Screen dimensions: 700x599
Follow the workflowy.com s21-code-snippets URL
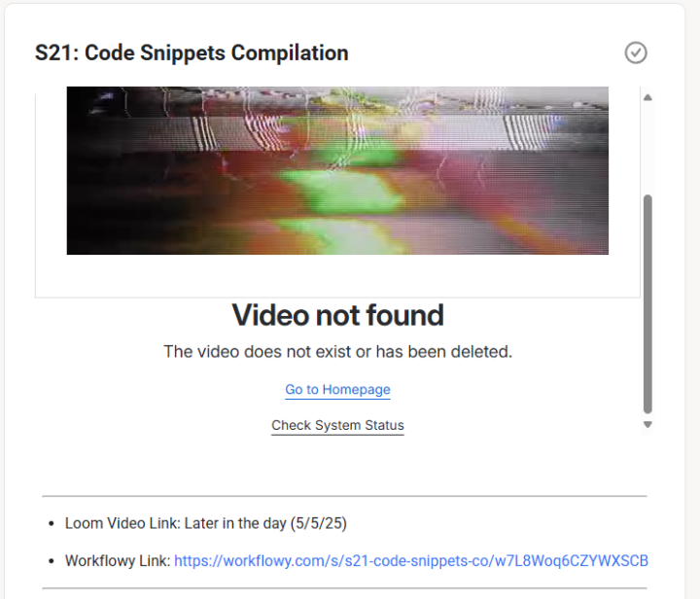click(410, 561)
